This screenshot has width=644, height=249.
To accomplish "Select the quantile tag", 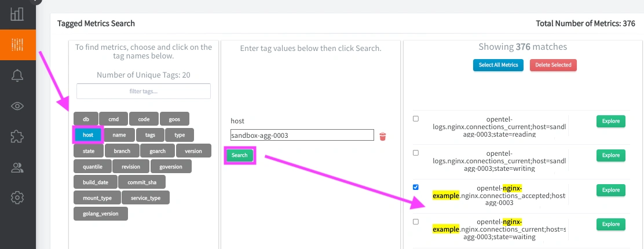I will (x=93, y=166).
